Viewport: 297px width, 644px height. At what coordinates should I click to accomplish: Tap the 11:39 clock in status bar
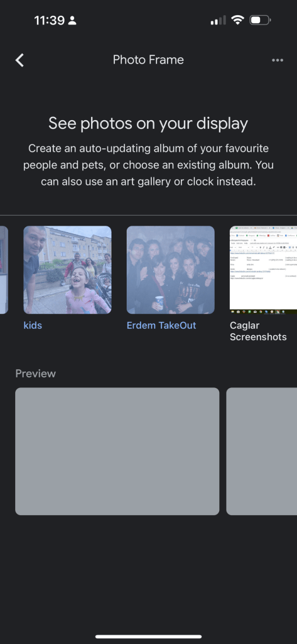coord(50,20)
